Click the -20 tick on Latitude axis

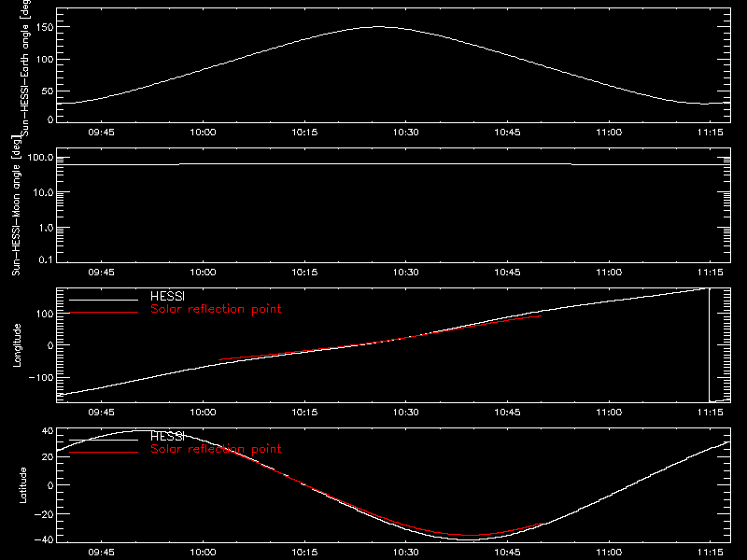(x=44, y=514)
